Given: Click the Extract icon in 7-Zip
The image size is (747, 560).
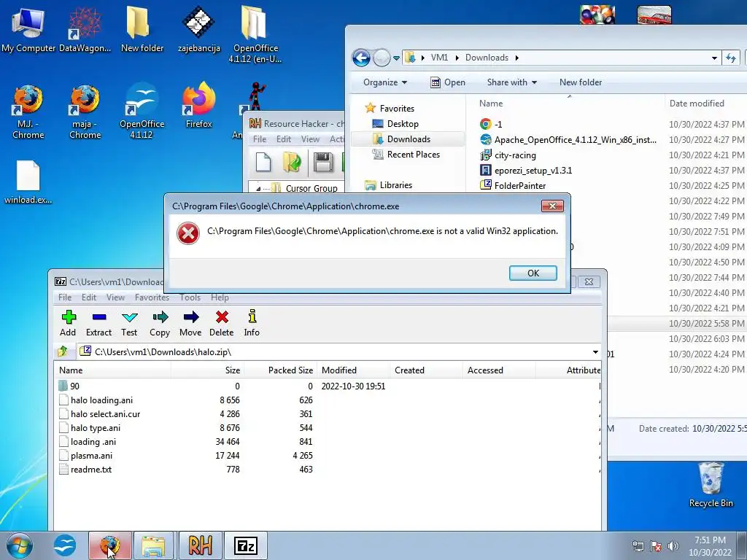Looking at the screenshot, I should [98, 323].
